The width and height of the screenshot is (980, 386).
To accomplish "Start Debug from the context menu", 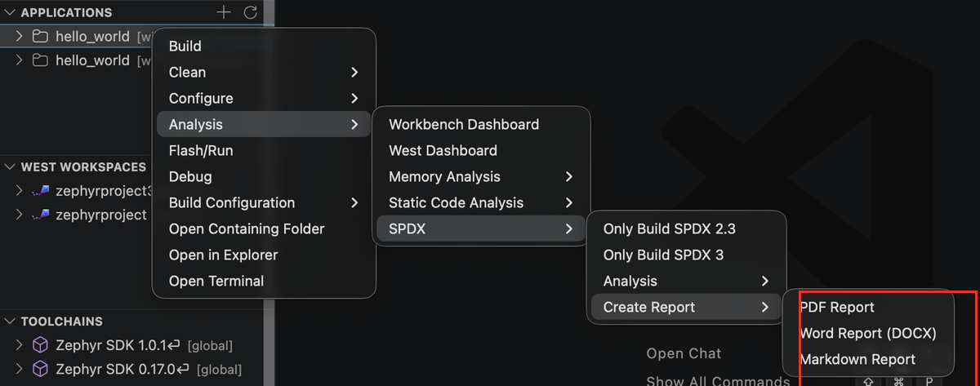I will 264,177.
